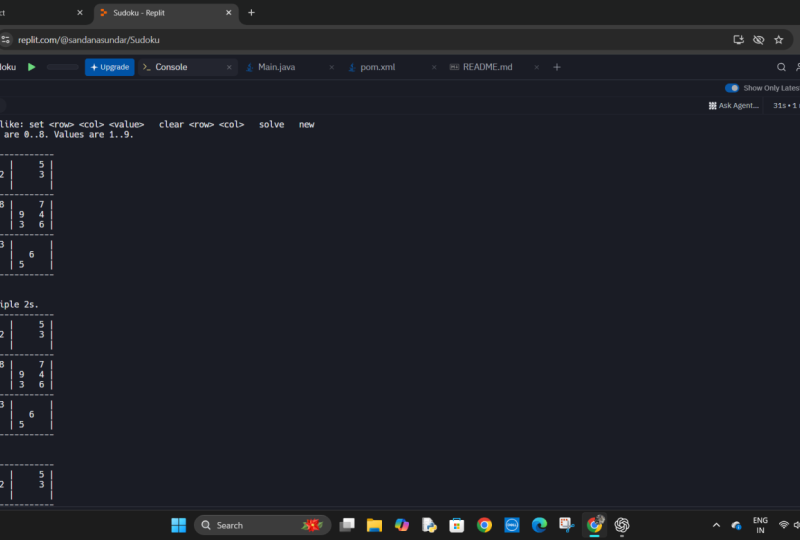Click the 'solve' command text in console

pos(271,125)
